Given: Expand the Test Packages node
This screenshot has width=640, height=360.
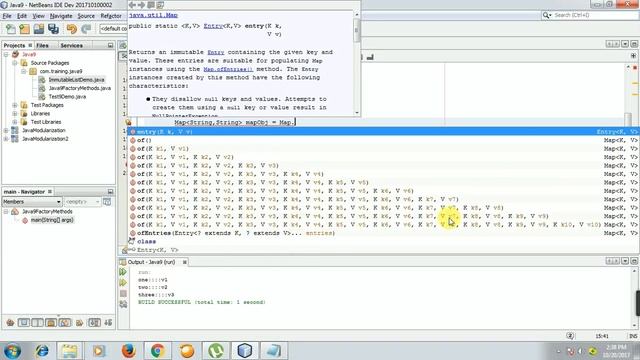Looking at the screenshot, I should 15,105.
